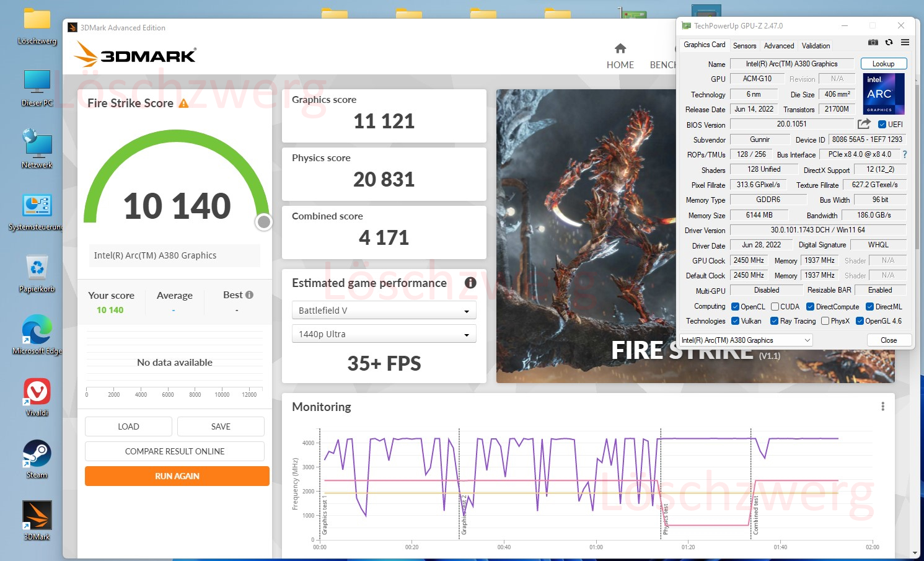The image size is (924, 561).
Task: Launch 3DMark desktop shortcut
Action: pos(37,521)
